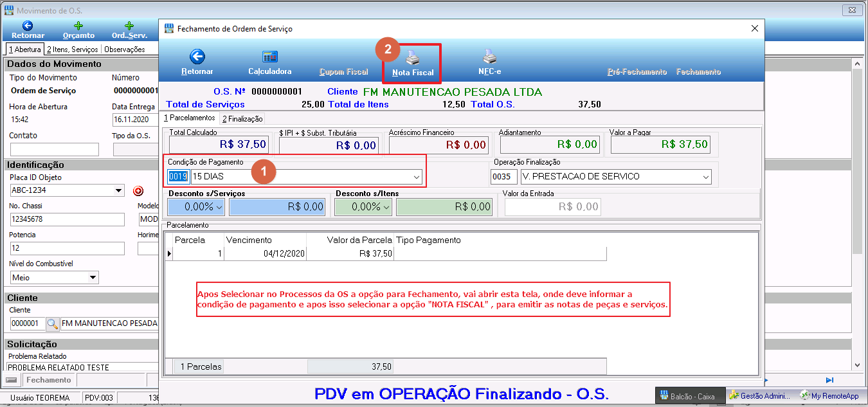Open Condição de Pagamento dropdown

(416, 176)
